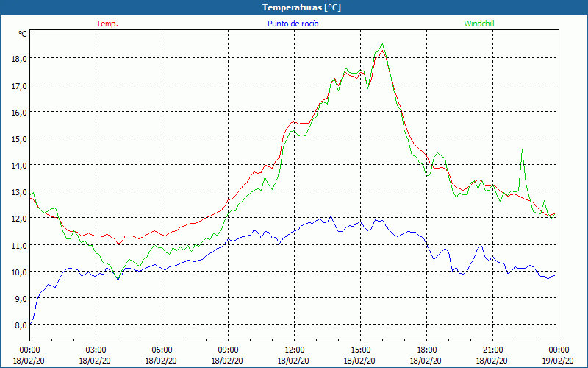Click the 10,0 y-axis value label
This screenshot has width=588, height=368.
pyautogui.click(x=18, y=272)
